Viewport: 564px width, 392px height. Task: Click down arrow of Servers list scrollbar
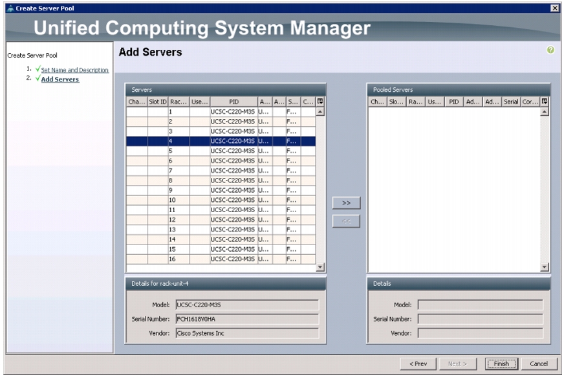tap(320, 267)
